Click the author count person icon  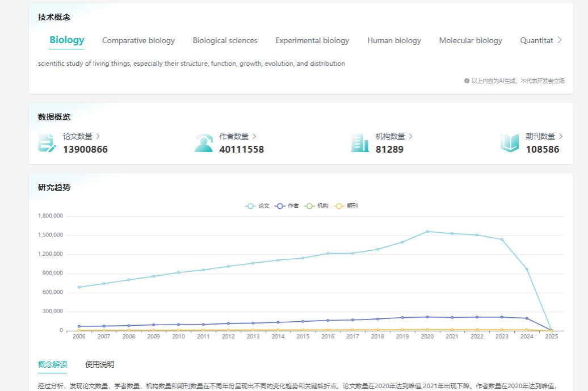(x=203, y=143)
